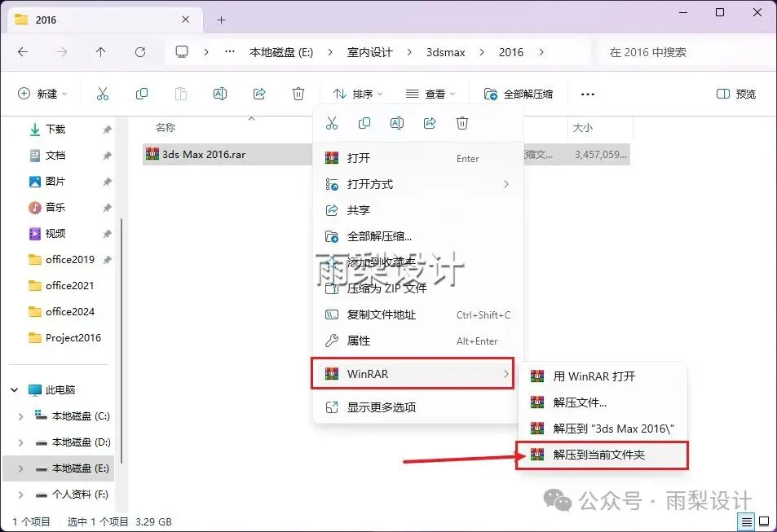Viewport: 777px width, 532px height.
Task: Click the Rename icon atop the context menu
Action: tap(397, 123)
